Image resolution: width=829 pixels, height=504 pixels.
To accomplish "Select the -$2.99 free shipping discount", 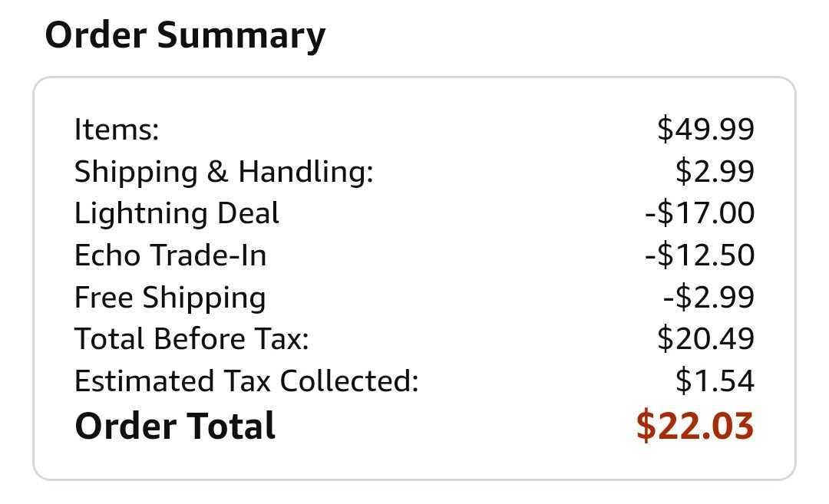I will [x=708, y=297].
